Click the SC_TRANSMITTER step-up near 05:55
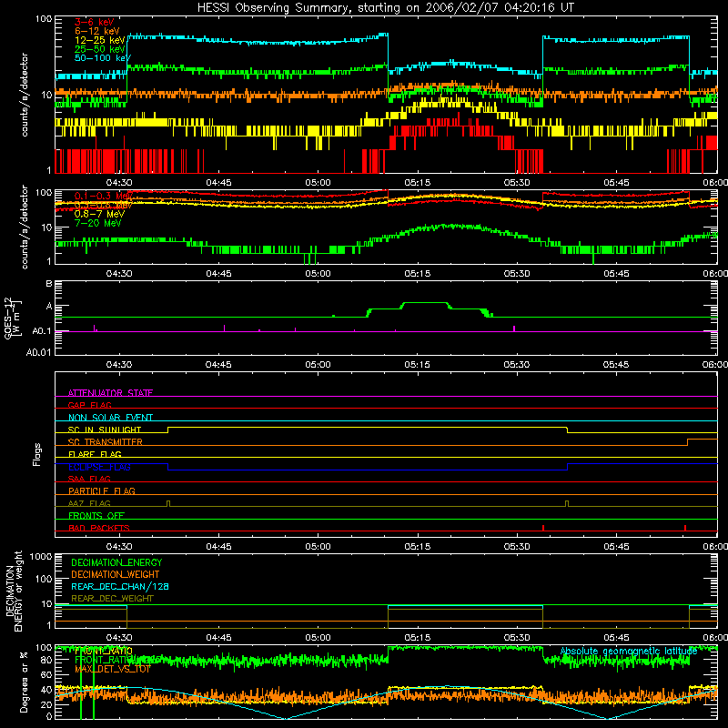Viewport: 728px width, 728px height. click(688, 442)
